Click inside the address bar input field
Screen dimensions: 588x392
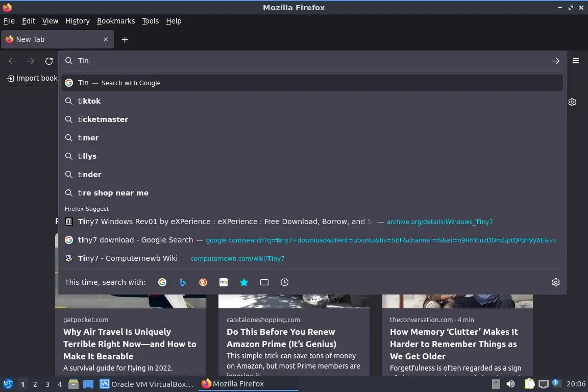click(311, 61)
